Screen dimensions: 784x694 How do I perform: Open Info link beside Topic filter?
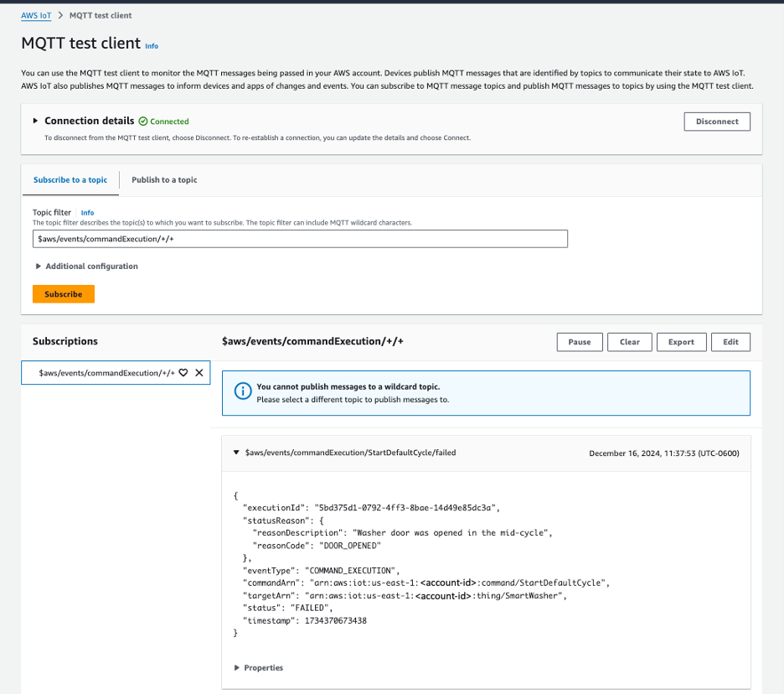click(x=87, y=213)
